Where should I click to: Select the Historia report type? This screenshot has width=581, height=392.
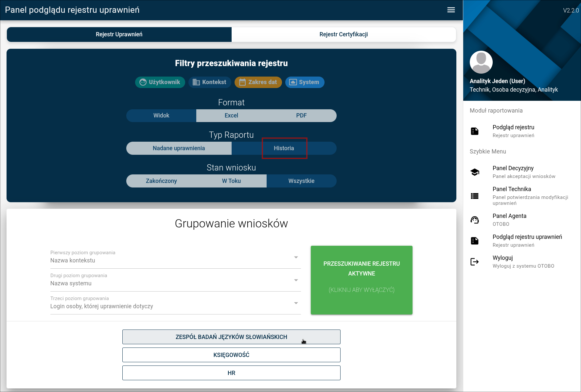click(x=284, y=148)
